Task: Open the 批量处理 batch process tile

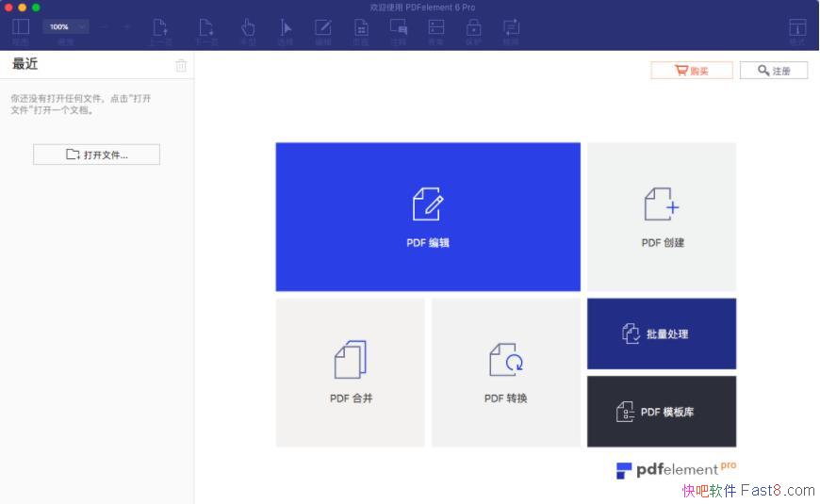Action: tap(662, 333)
